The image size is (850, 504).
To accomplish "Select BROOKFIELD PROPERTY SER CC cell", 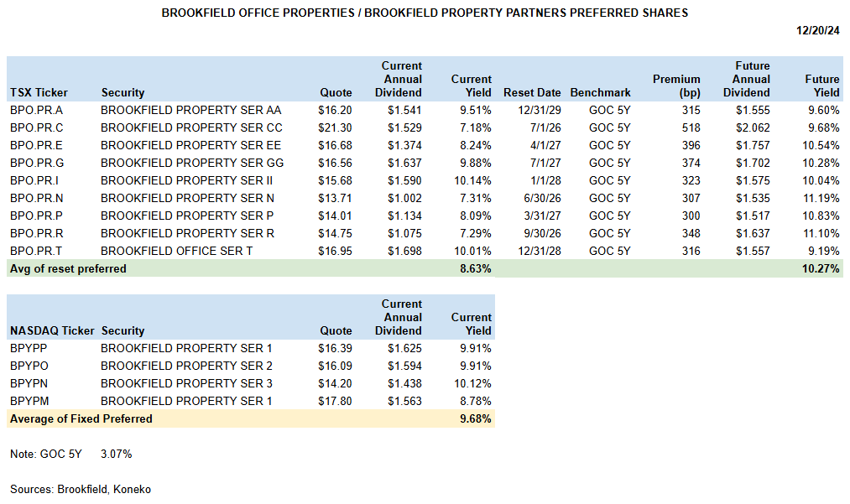I will 191,128.
